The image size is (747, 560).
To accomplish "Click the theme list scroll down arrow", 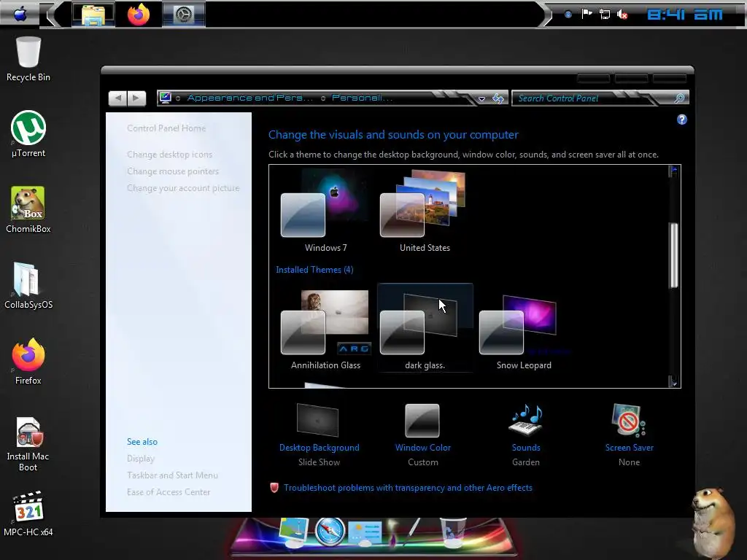I will click(x=673, y=381).
